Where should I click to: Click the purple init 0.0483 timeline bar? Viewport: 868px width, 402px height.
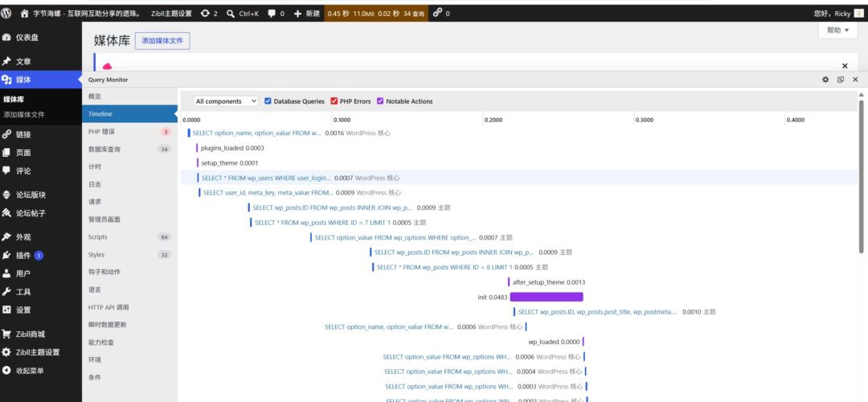[547, 297]
